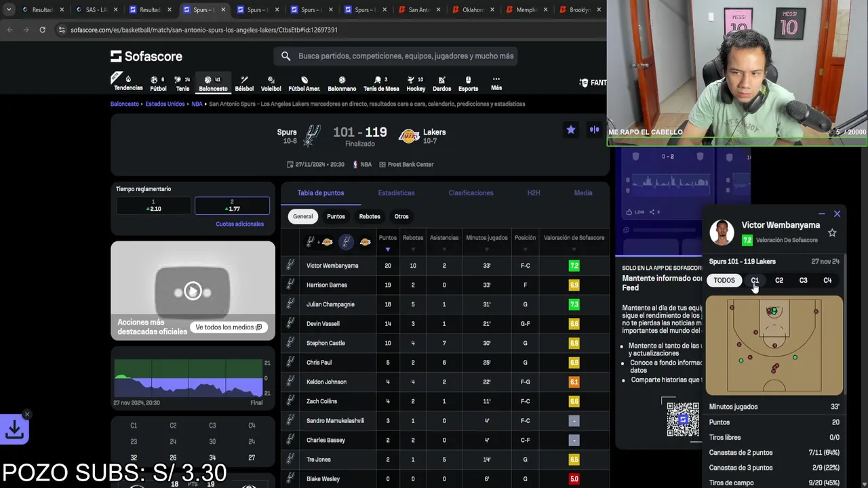The image size is (868, 488).
Task: Open the Béisbol section
Action: tap(244, 83)
